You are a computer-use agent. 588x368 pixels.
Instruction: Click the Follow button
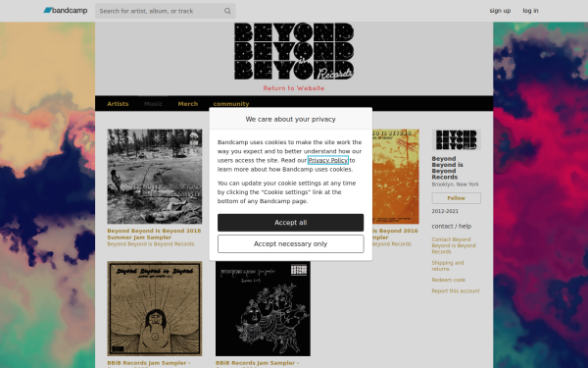[x=457, y=198]
